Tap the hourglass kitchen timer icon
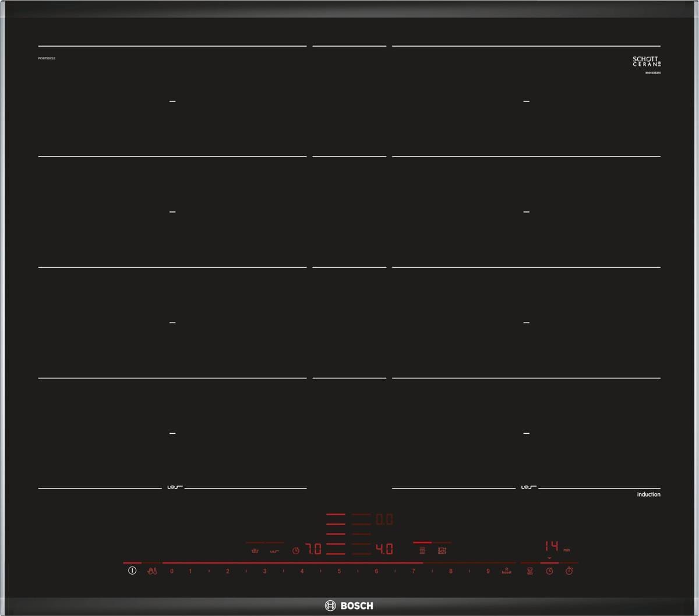The image size is (699, 616). (x=529, y=571)
